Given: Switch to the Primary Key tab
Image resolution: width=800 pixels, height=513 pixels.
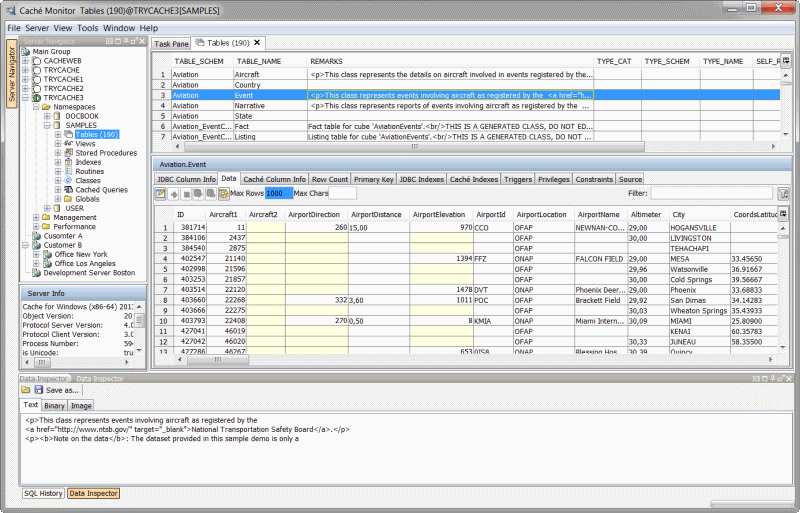Looking at the screenshot, I should [373, 179].
